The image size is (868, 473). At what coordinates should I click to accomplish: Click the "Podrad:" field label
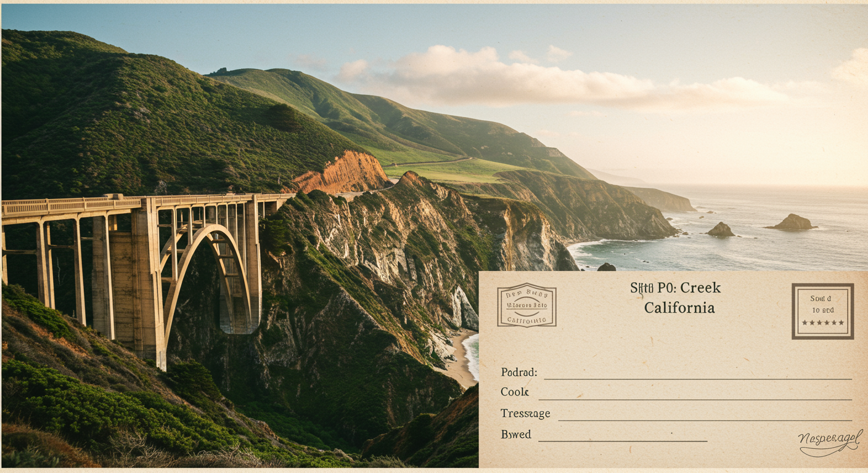click(518, 373)
